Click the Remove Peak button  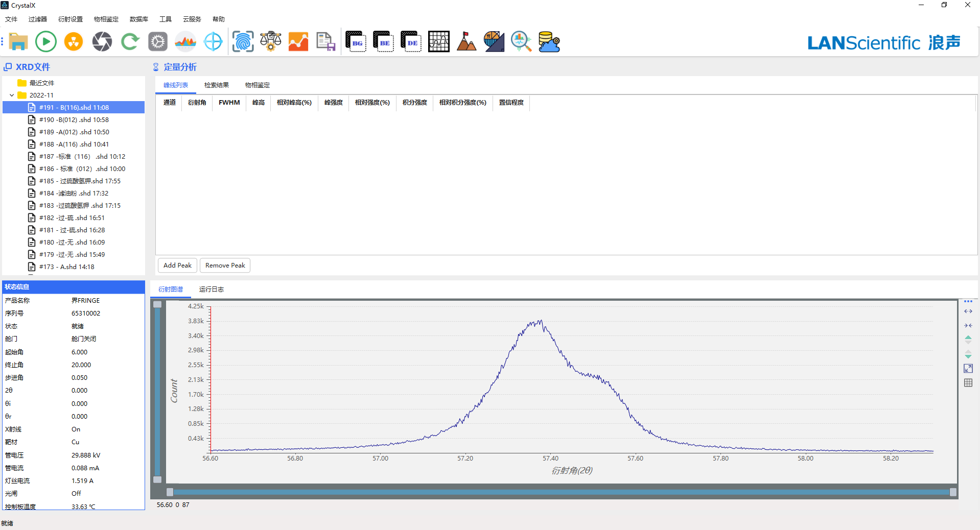click(225, 266)
